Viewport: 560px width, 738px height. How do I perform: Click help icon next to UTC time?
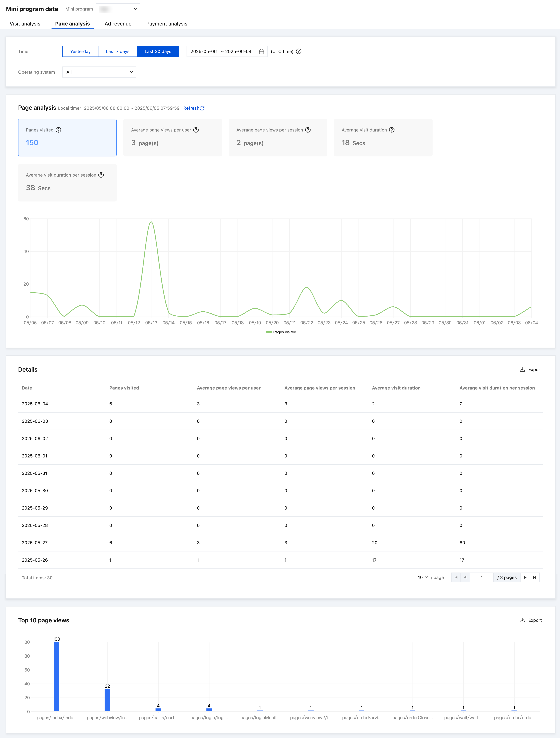tap(299, 51)
